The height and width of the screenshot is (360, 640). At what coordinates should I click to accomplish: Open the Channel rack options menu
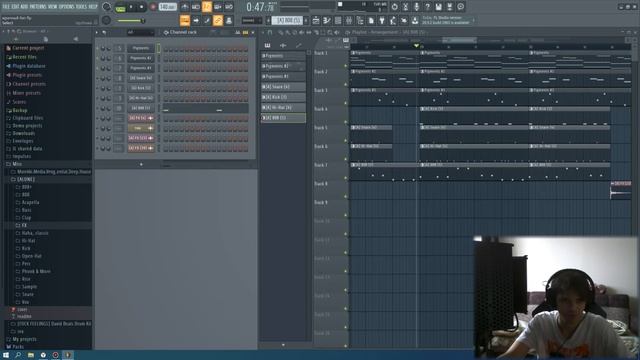point(97,32)
